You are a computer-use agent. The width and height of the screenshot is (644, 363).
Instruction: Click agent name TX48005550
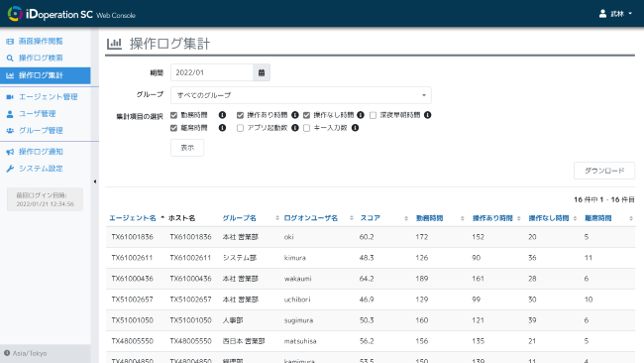132,341
